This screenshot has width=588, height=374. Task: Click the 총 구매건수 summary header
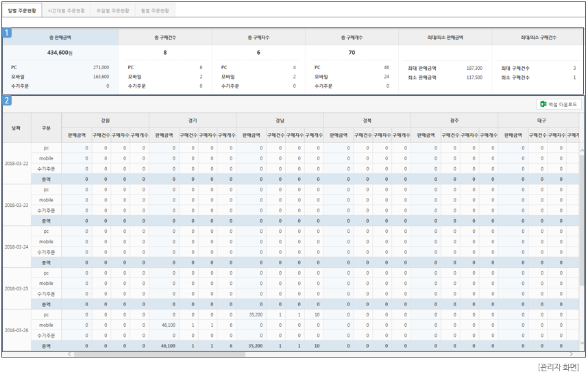(165, 37)
